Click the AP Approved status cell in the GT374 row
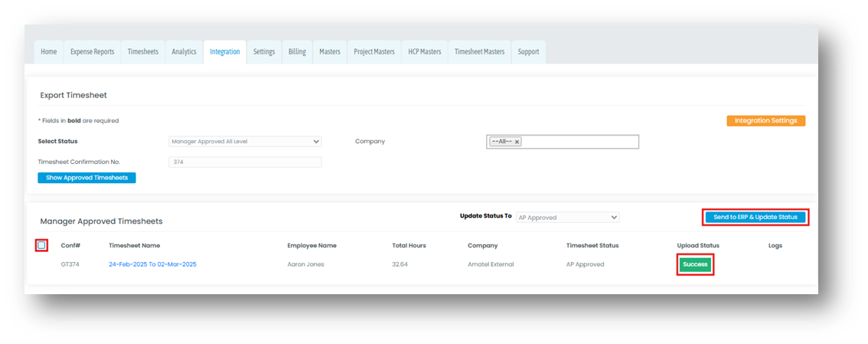868x344 pixels. 585,264
